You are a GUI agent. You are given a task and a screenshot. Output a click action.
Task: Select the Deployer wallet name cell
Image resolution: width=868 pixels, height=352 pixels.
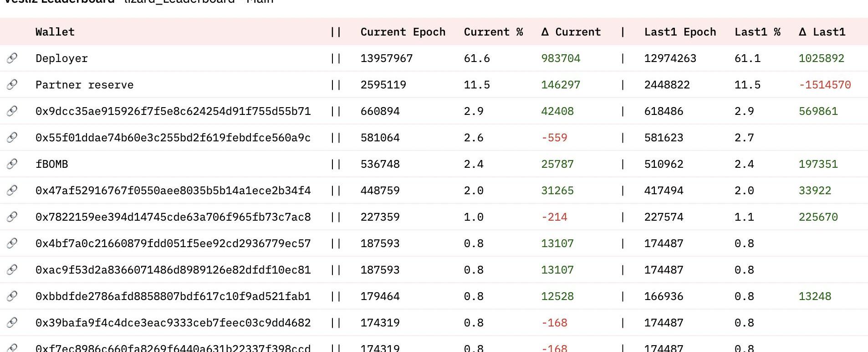click(61, 58)
